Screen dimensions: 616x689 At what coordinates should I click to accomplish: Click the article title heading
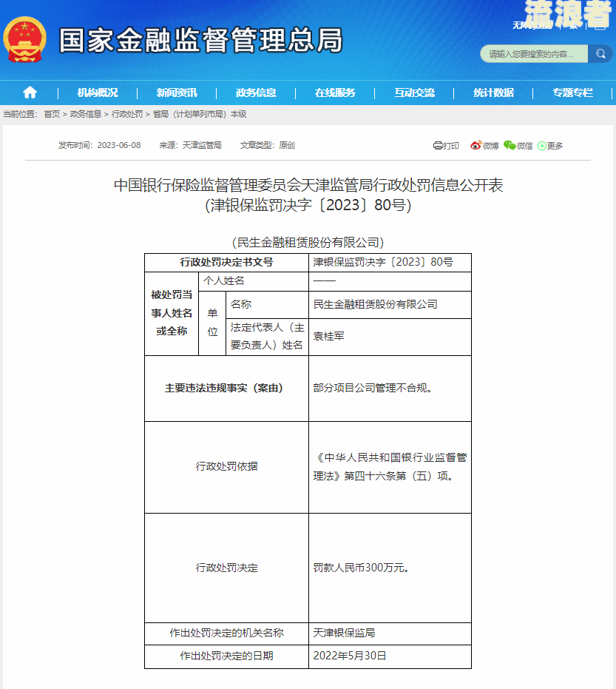click(x=308, y=195)
